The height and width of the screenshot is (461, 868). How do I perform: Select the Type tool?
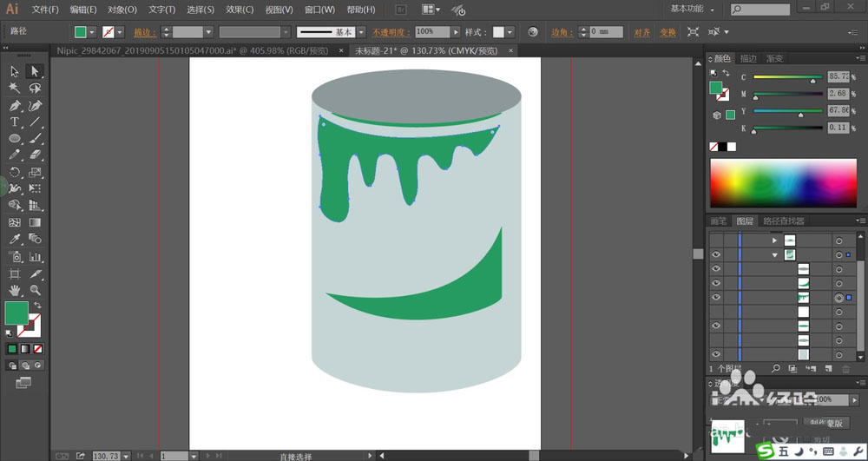click(x=15, y=122)
